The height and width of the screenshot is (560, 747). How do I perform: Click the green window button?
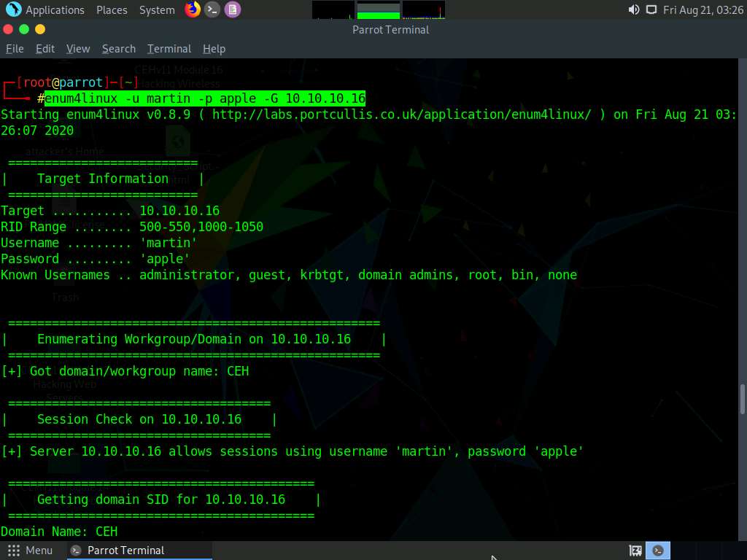point(24,29)
